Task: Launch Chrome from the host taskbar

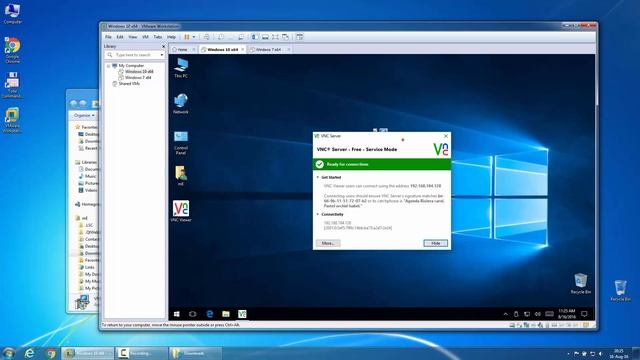Action: point(51,353)
